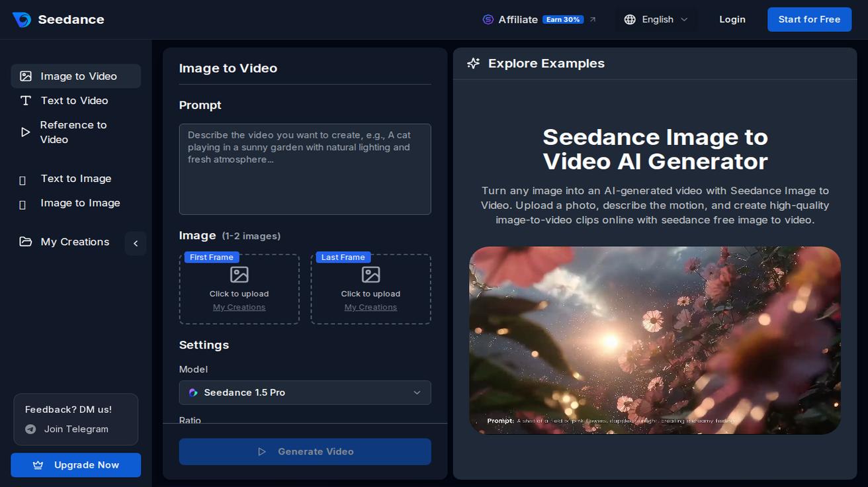Image resolution: width=868 pixels, height=487 pixels.
Task: Open Reference to Video in sidebar
Action: pyautogui.click(x=76, y=132)
